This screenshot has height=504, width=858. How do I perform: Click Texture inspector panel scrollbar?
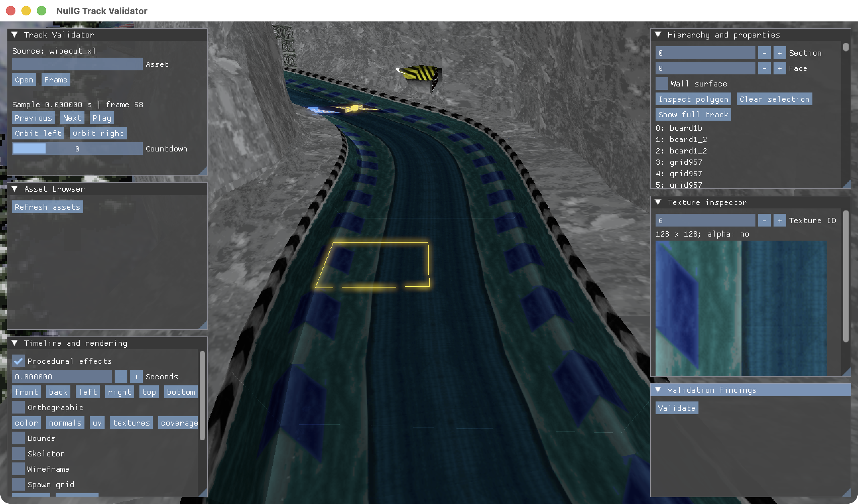pos(846,276)
